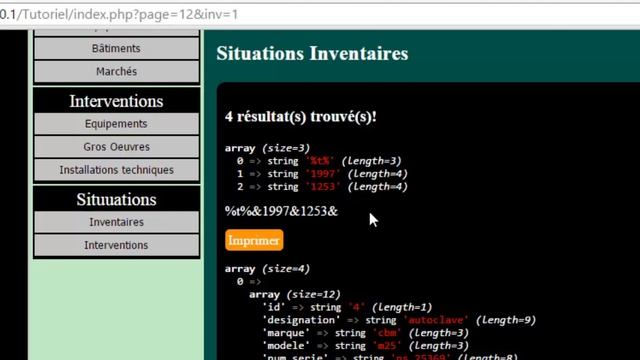The height and width of the screenshot is (360, 640).
Task: Open Installations techniques menu item
Action: [116, 170]
